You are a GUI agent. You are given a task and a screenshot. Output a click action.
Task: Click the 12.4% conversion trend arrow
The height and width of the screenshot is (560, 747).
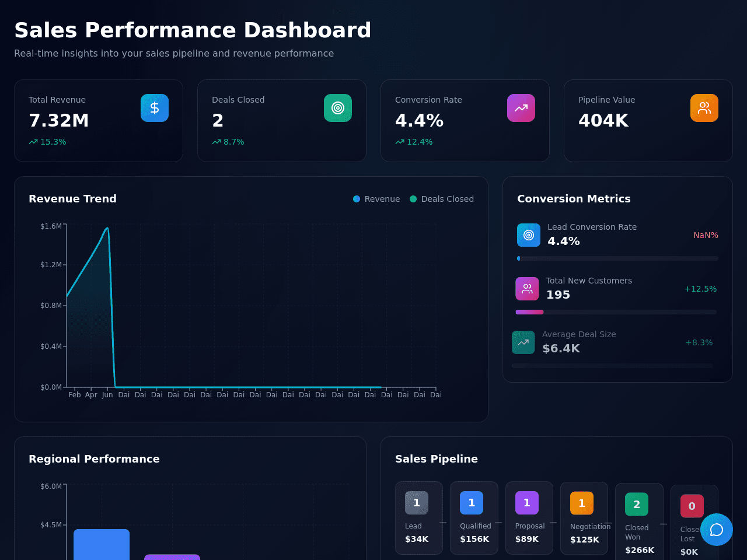400,142
